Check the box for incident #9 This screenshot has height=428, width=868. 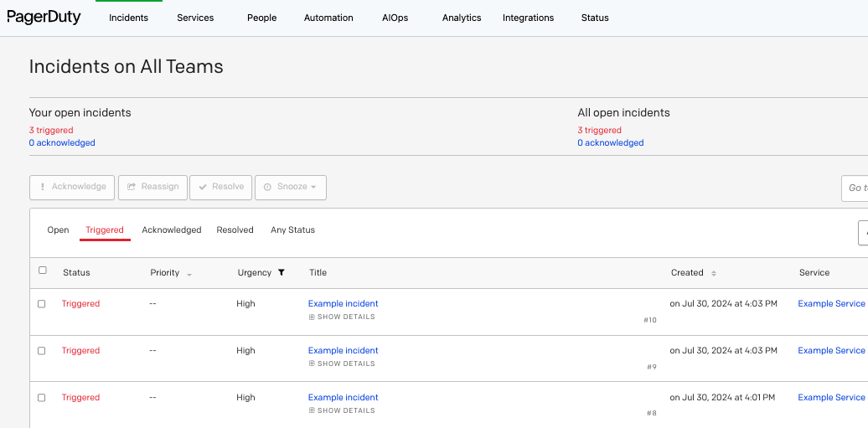point(42,351)
